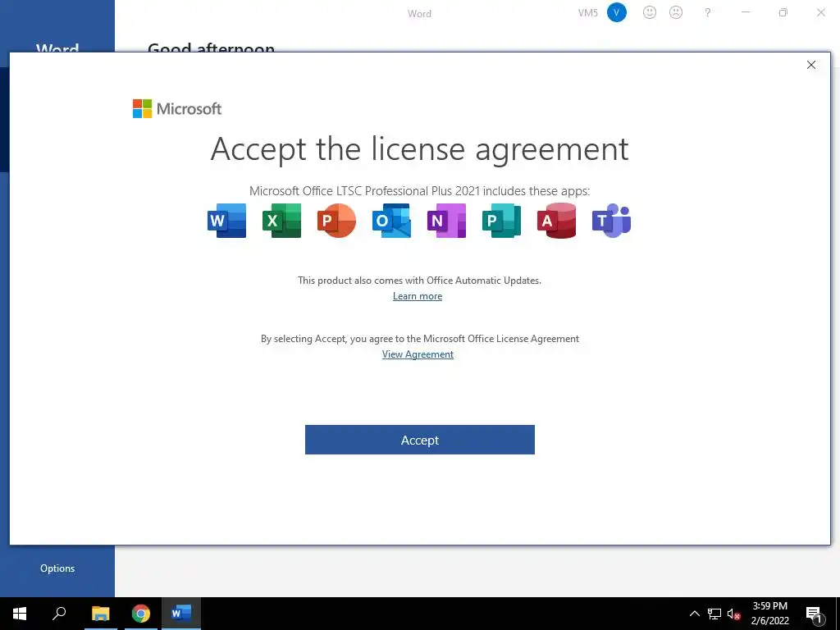Click the Office Automatic Updates text

point(419,281)
